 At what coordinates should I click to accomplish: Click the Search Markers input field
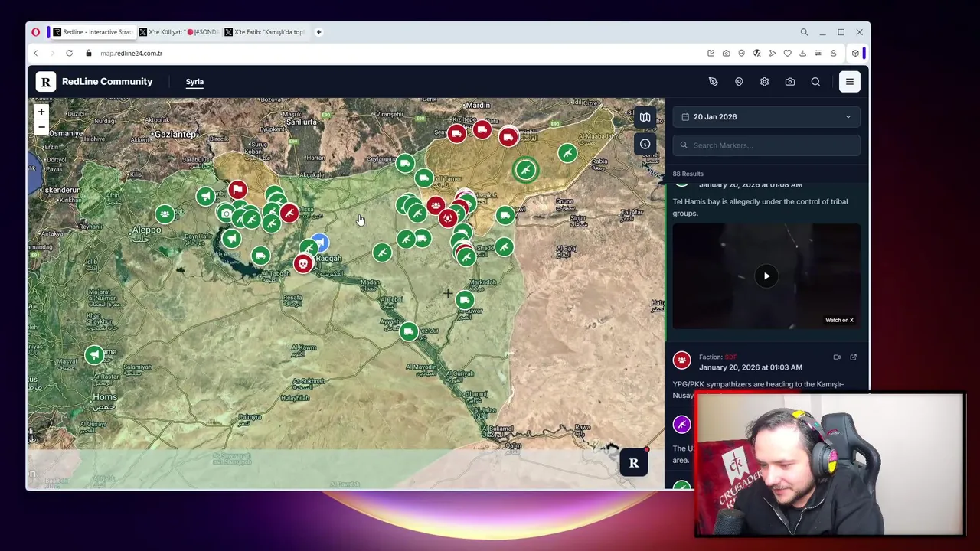point(766,145)
